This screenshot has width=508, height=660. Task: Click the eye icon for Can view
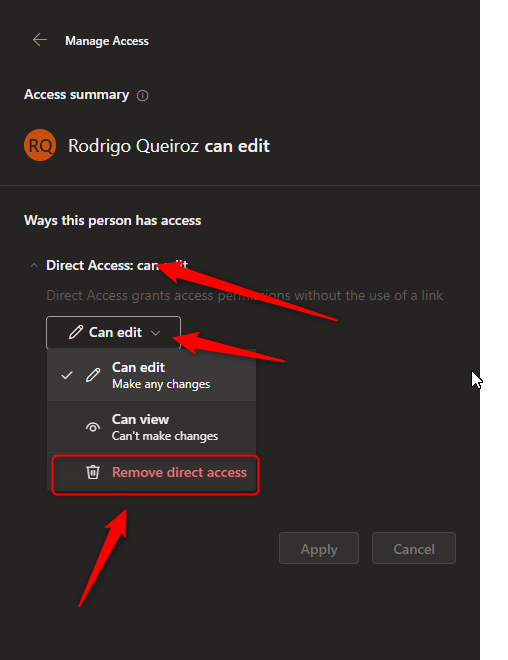click(93, 427)
